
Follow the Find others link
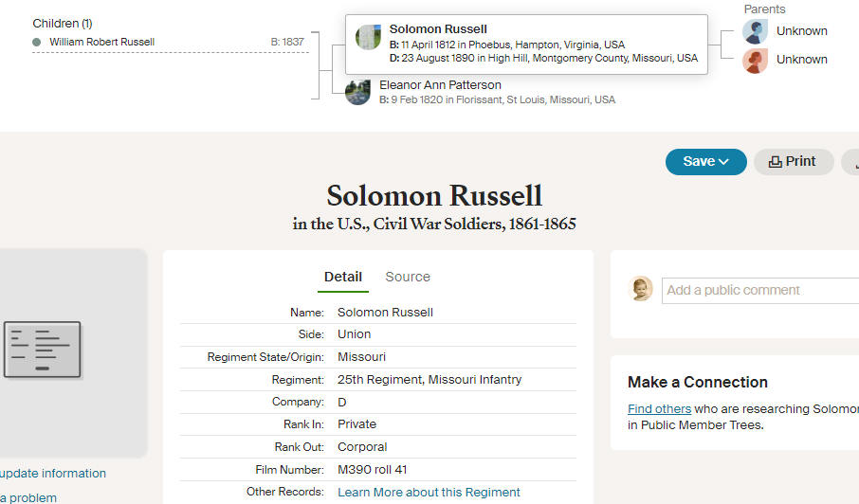[659, 408]
